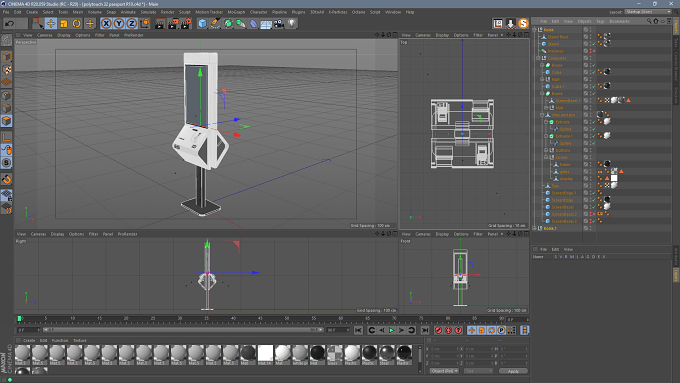Screen dimensions: 680x383
Task: Open the Object (Rel) coordinate dropdown
Action: [444, 371]
